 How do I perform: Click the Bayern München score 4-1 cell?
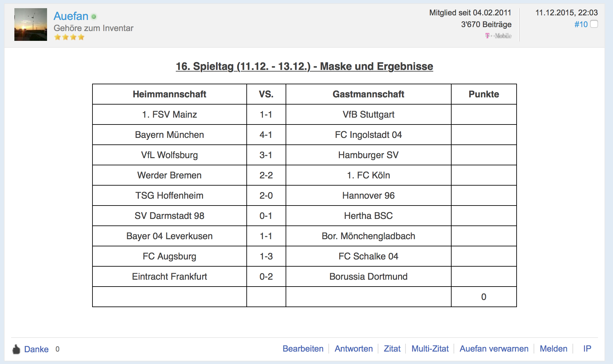point(266,135)
